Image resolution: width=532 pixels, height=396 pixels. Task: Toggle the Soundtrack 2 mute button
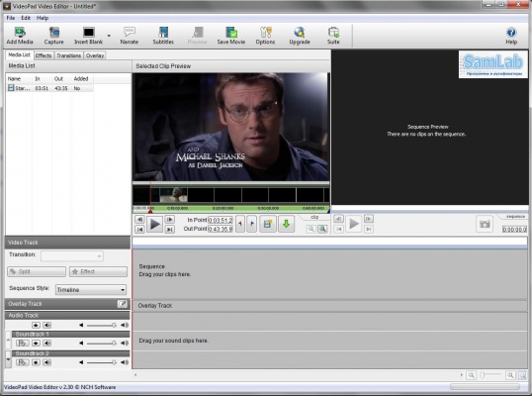tap(46, 362)
